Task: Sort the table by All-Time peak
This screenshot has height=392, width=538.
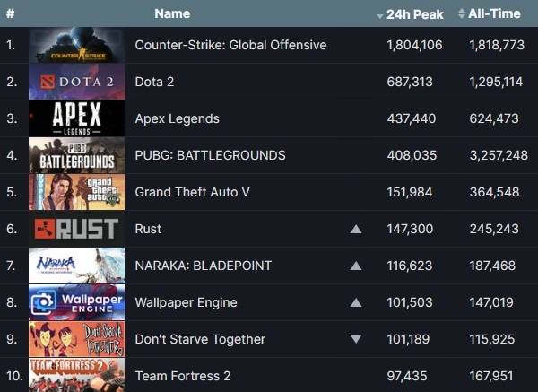Action: point(491,13)
